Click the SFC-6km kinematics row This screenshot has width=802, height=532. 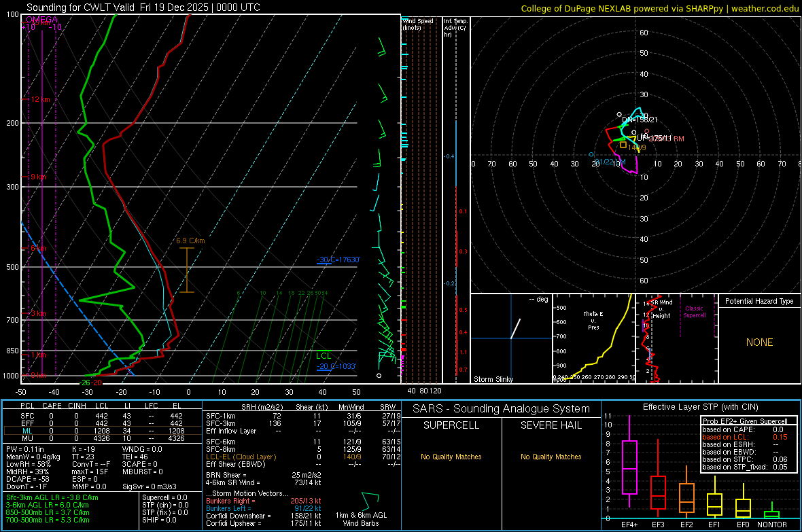point(303,442)
